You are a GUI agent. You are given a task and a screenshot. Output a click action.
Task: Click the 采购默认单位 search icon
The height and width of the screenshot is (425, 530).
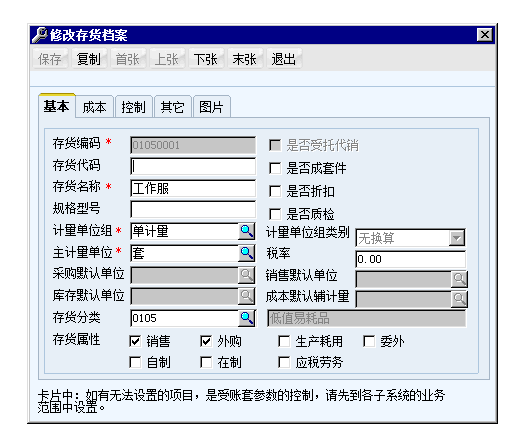pyautogui.click(x=246, y=275)
